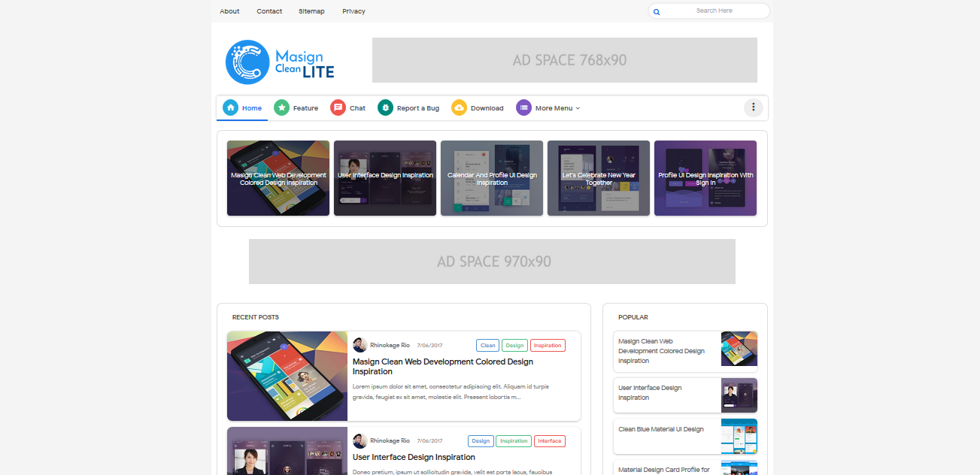This screenshot has width=980, height=475.
Task: Click popular thumbnail for User Interface Design
Action: (x=739, y=395)
